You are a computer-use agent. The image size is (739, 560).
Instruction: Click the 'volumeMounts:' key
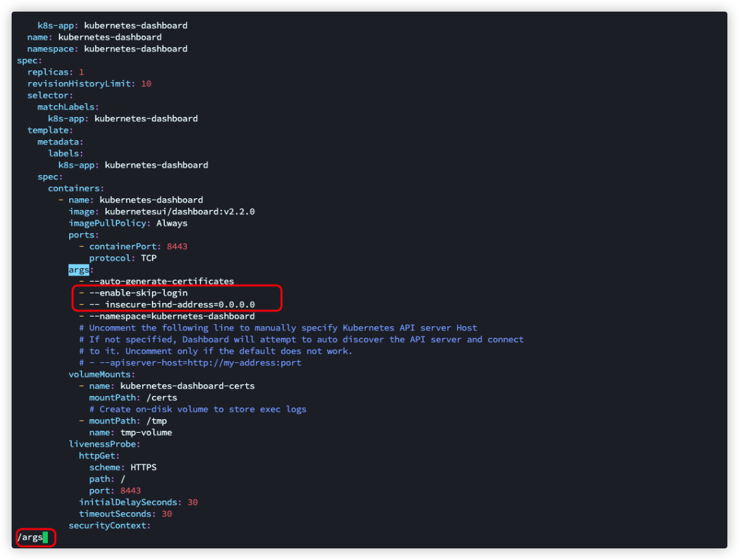click(102, 375)
